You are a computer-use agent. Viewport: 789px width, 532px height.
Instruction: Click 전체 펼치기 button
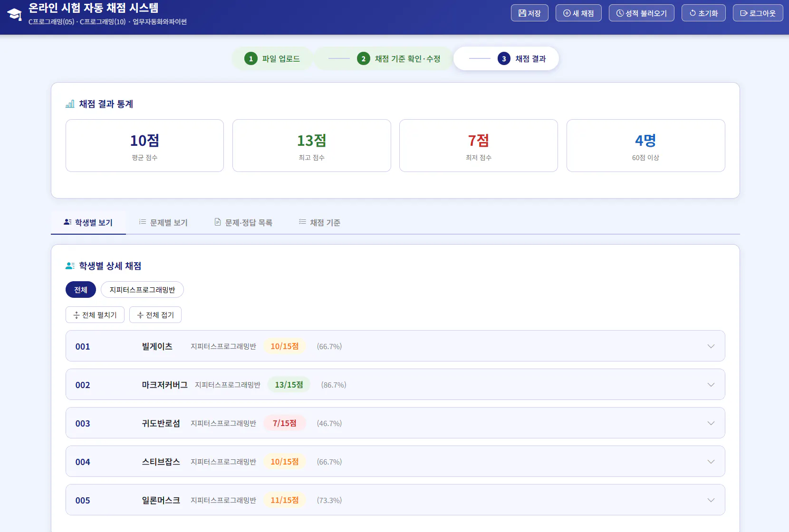pyautogui.click(x=95, y=315)
